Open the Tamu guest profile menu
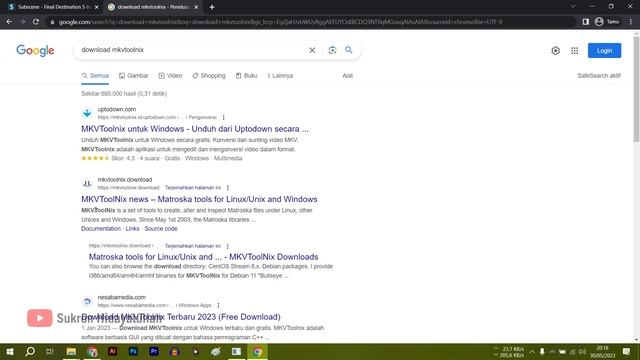Viewport: 640px width, 360px height. 607,22
